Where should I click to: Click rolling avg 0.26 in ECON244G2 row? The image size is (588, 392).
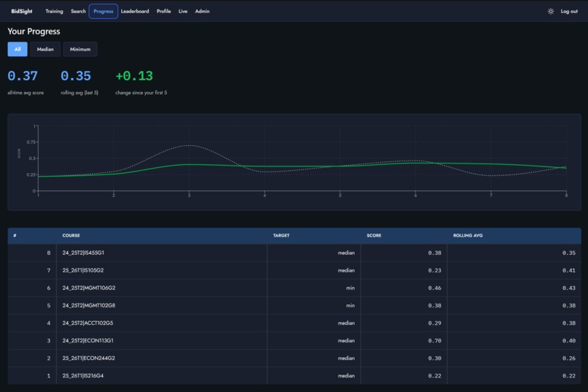pyautogui.click(x=569, y=358)
